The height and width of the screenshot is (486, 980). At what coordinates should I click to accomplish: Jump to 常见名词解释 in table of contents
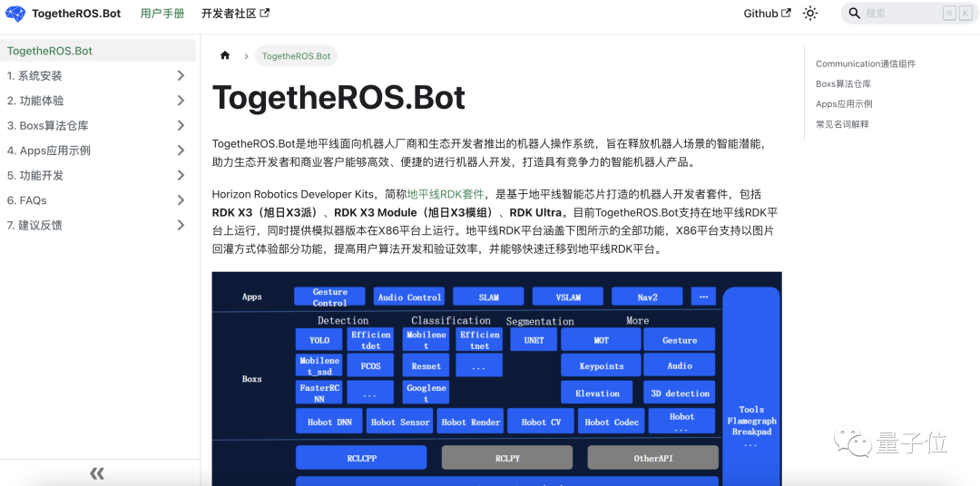(x=842, y=123)
